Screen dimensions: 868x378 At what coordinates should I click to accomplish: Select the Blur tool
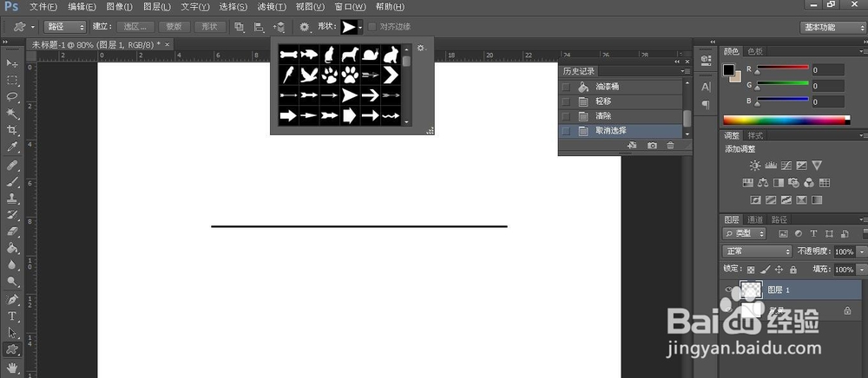click(11, 264)
